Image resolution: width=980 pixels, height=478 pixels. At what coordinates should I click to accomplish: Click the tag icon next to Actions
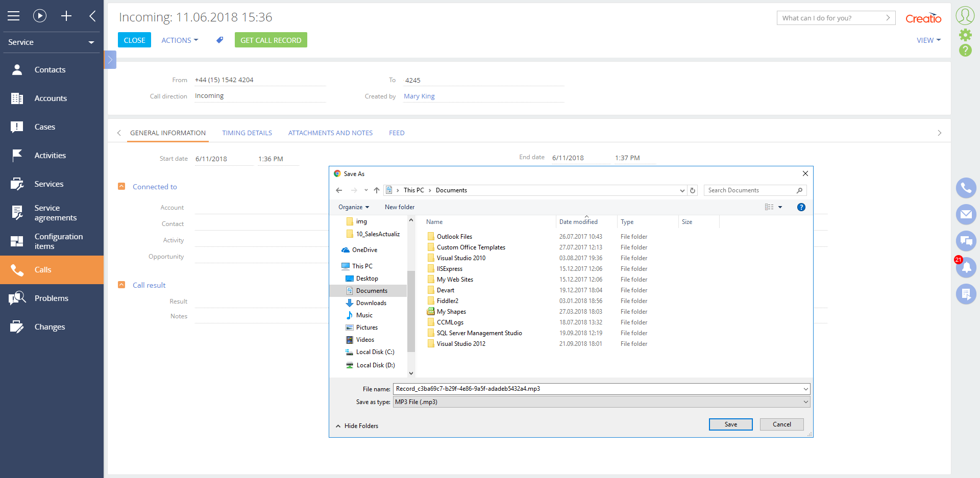pos(219,40)
